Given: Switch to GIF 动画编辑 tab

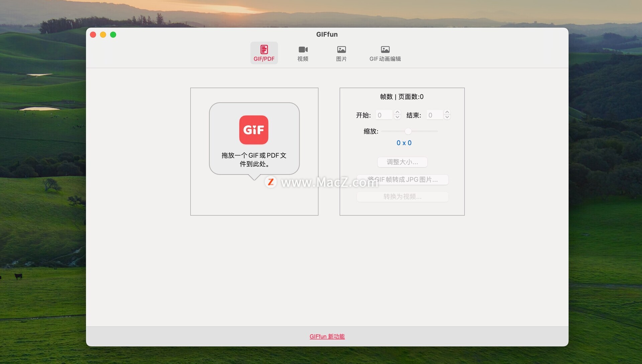Looking at the screenshot, I should coord(385,53).
